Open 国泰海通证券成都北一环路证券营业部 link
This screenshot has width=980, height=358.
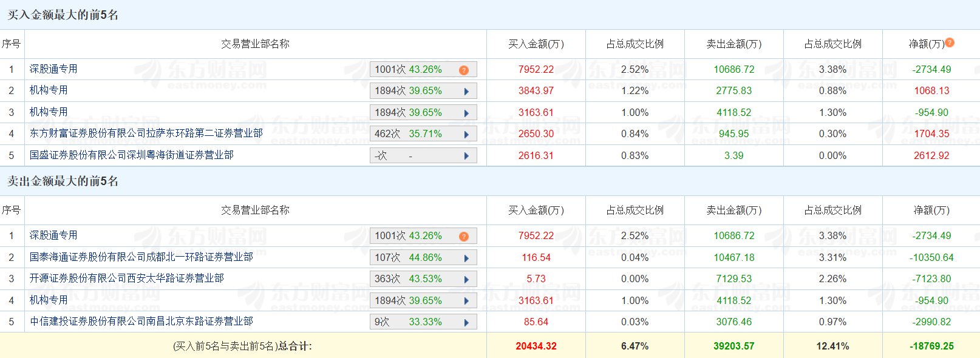click(x=141, y=257)
